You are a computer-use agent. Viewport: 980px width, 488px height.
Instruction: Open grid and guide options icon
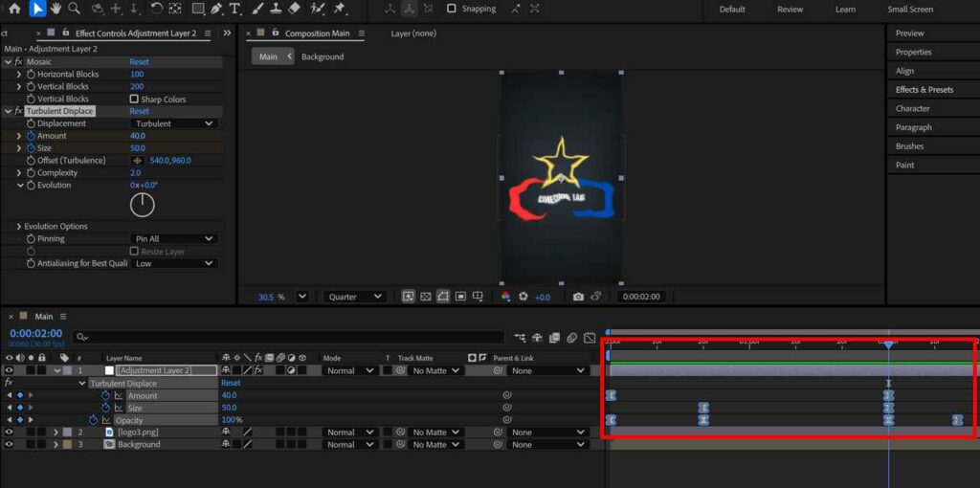(x=479, y=297)
